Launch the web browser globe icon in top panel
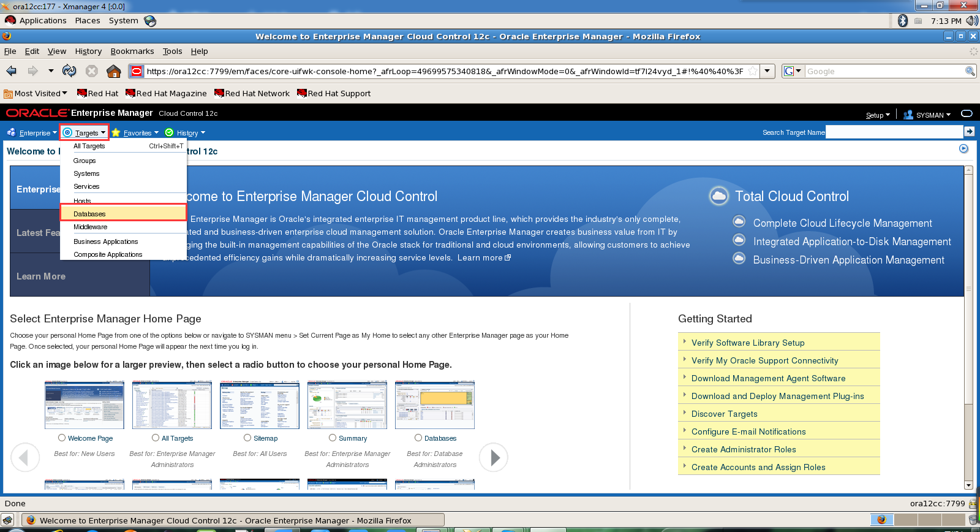The image size is (980, 532). (x=150, y=21)
